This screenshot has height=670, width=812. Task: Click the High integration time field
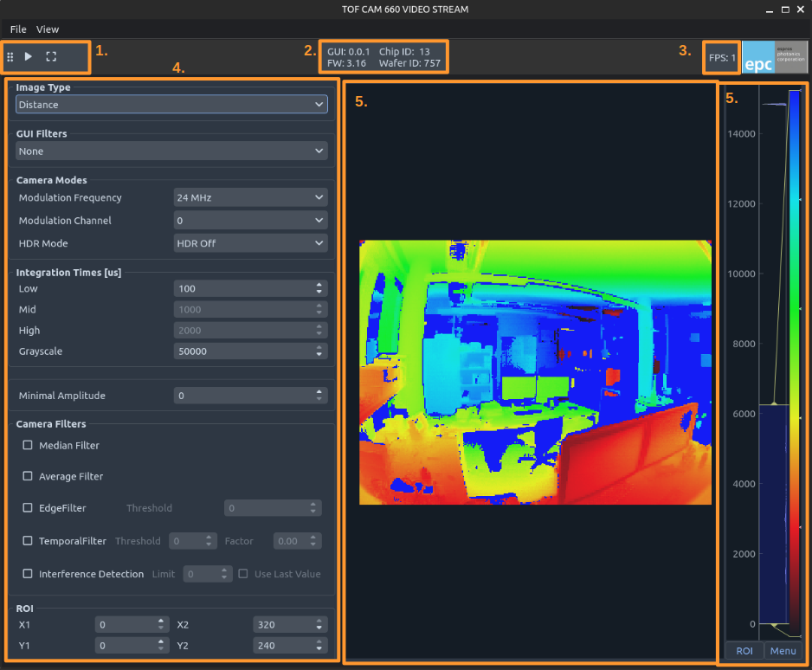click(x=251, y=331)
